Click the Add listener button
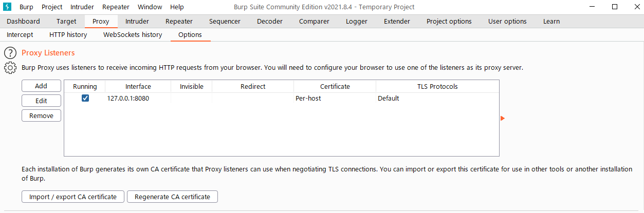The width and height of the screenshot is (644, 213). (x=41, y=86)
